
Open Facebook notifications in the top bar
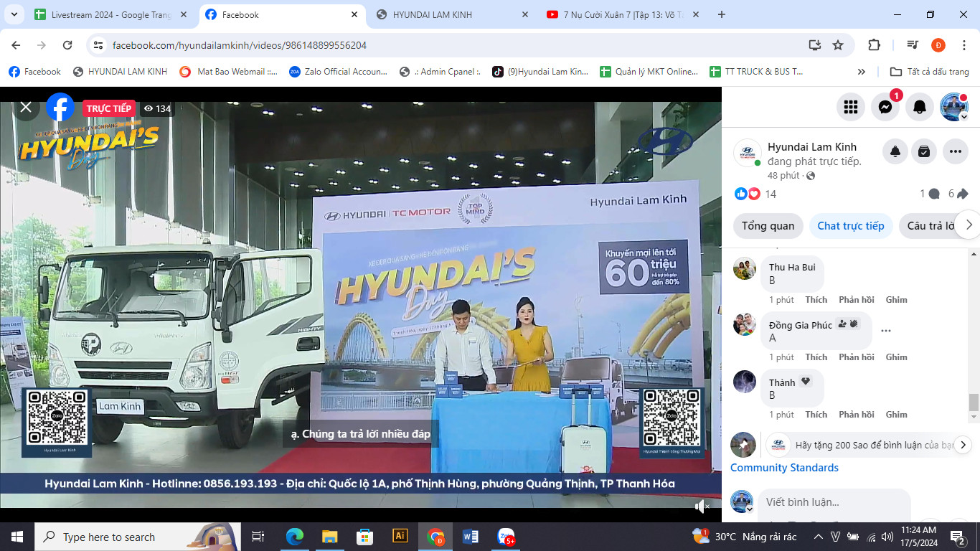pyautogui.click(x=920, y=107)
